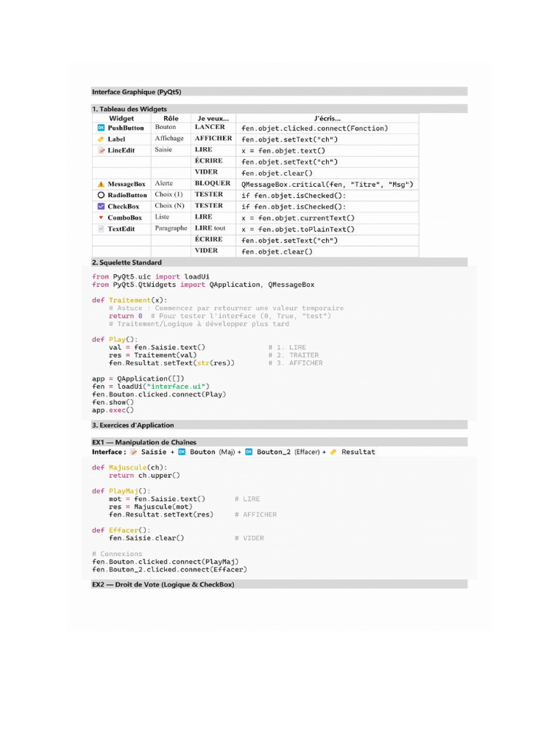Click the 'MessageBox' widget name
The image size is (560, 747).
tap(127, 184)
